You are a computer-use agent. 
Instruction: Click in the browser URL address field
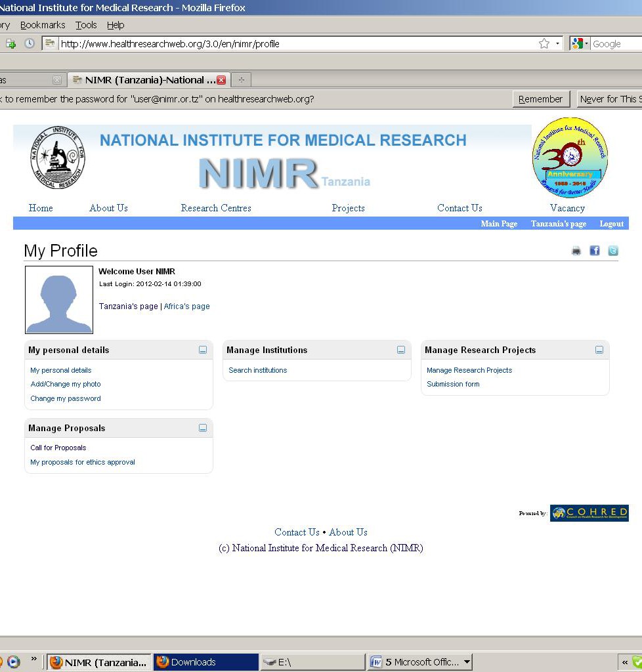click(x=295, y=44)
